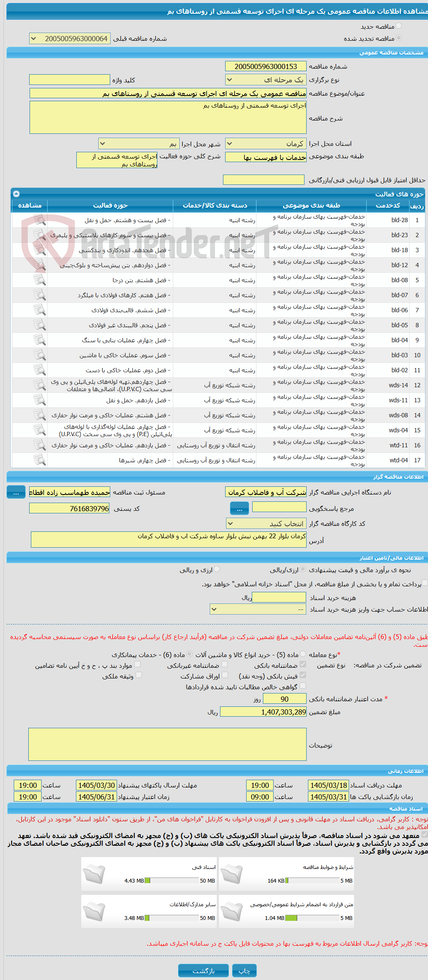Click the کلید واژه input field
Screen dimensions: 428x980
click(x=70, y=80)
